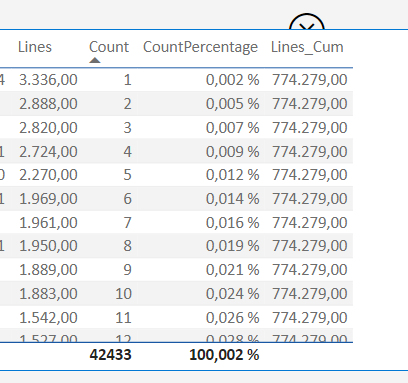The width and height of the screenshot is (408, 383).
Task: Select the Lines cell 1.542,00
Action: coord(48,318)
